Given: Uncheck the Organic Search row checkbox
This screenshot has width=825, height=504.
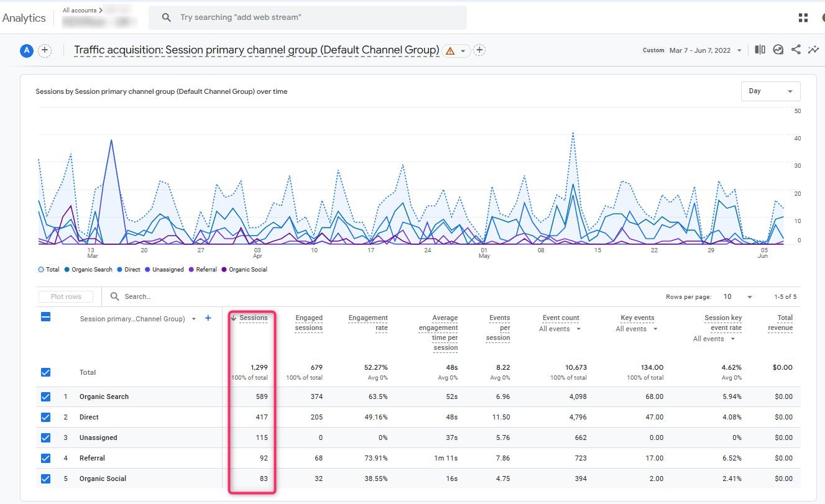Looking at the screenshot, I should click(45, 396).
